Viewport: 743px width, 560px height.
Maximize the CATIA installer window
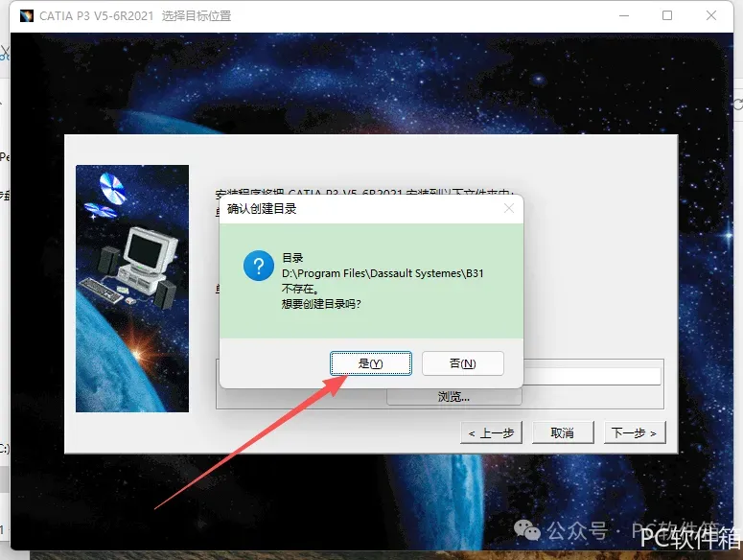coord(667,15)
